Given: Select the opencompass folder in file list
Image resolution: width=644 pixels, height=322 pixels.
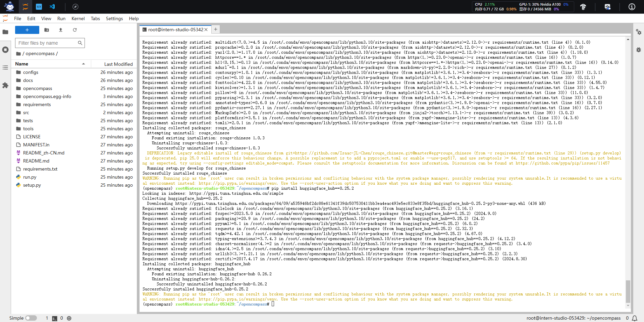Looking at the screenshot, I should click(x=74, y=88).
